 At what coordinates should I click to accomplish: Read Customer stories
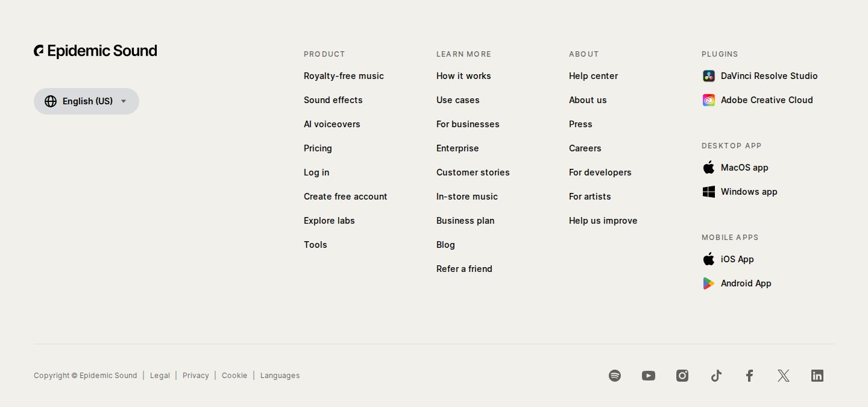pos(473,172)
